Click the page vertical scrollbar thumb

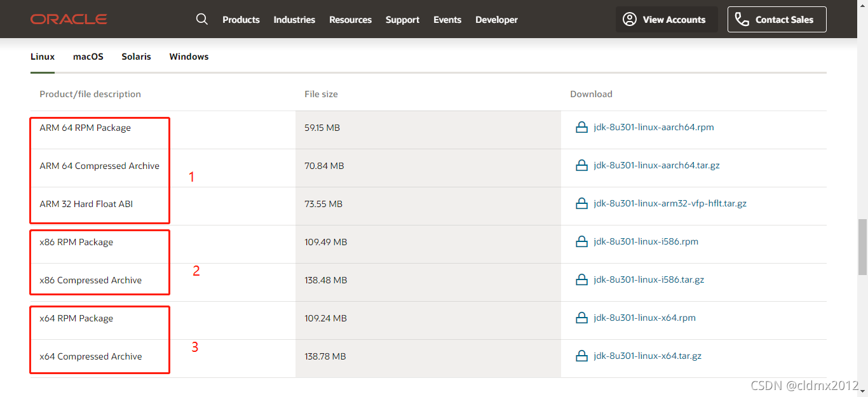click(862, 246)
